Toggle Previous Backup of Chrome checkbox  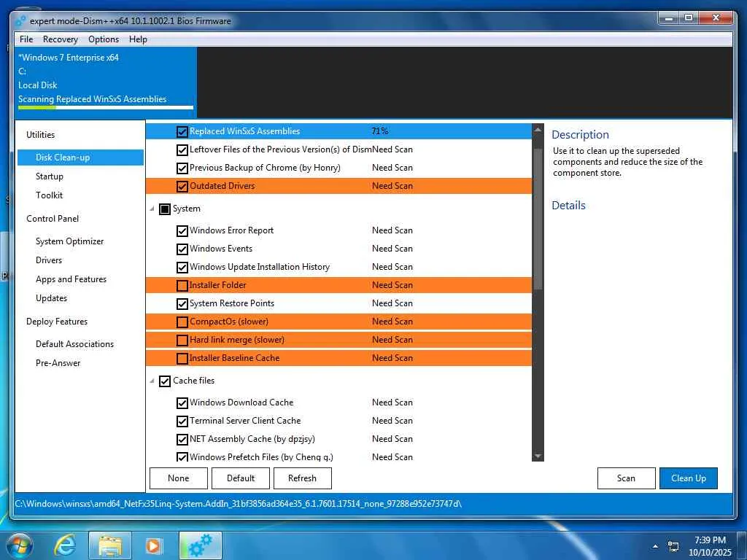[182, 168]
